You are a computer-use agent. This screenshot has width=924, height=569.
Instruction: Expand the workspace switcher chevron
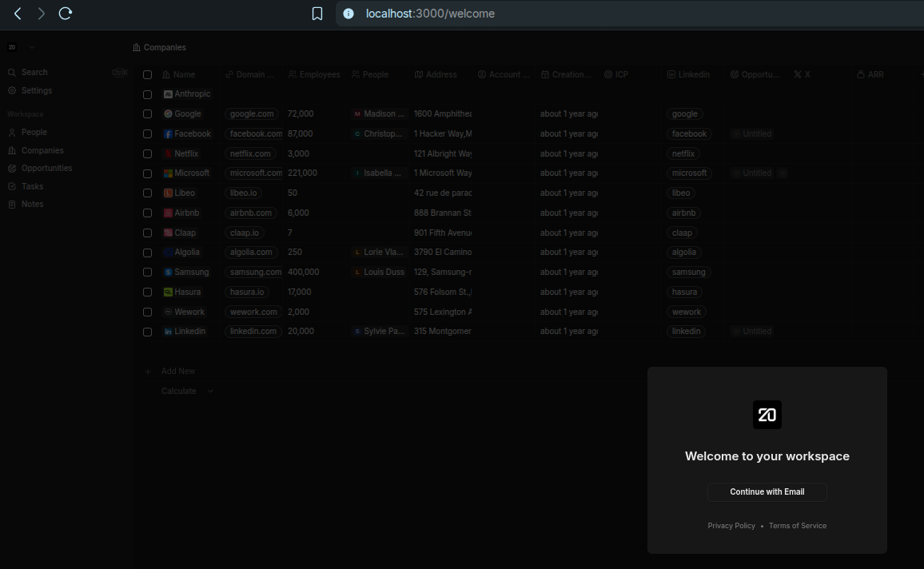pyautogui.click(x=32, y=48)
